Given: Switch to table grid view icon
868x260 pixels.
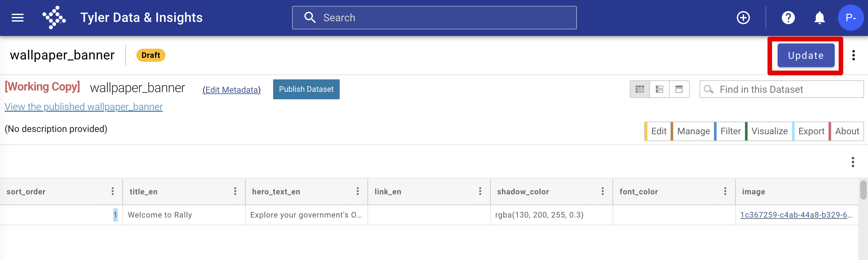Looking at the screenshot, I should (x=640, y=89).
